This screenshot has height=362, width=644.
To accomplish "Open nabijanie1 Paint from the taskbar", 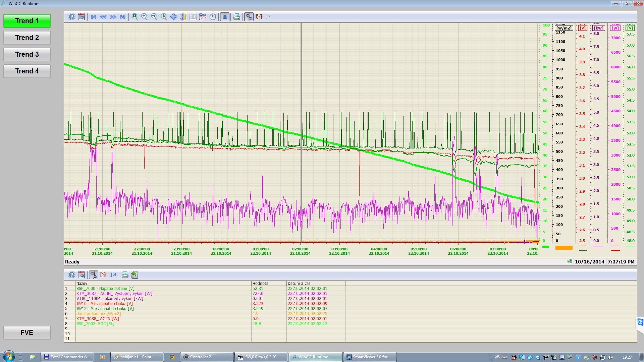I will (x=136, y=357).
